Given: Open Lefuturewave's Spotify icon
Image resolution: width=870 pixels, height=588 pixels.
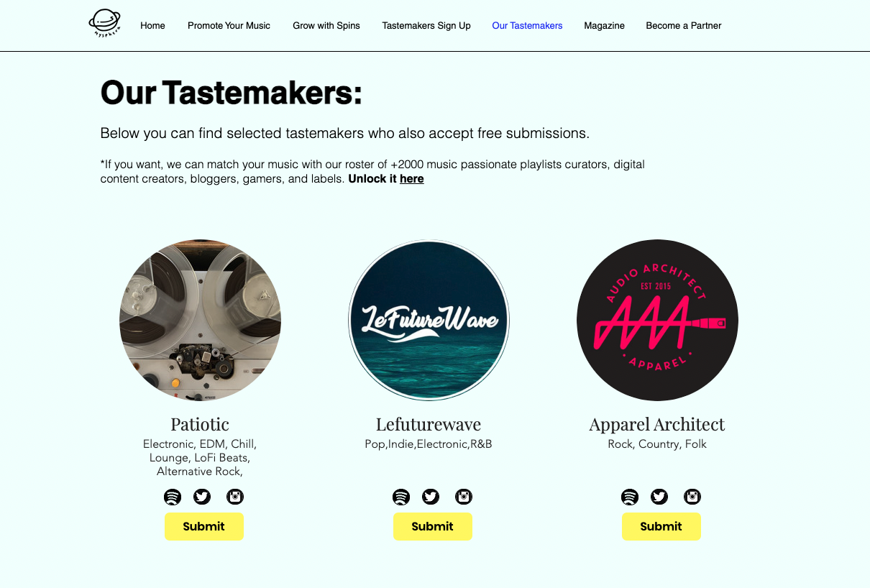Looking at the screenshot, I should coord(401,497).
